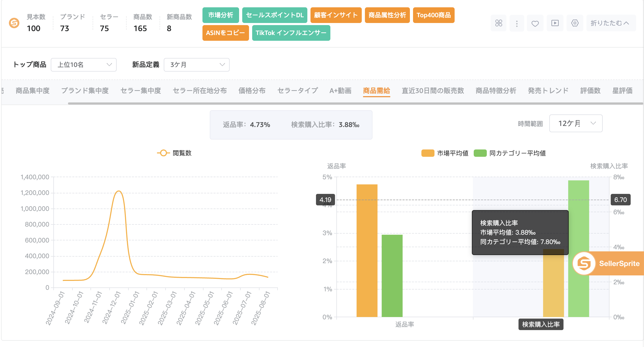Click the grid apps icon in the toolbar

click(x=499, y=23)
